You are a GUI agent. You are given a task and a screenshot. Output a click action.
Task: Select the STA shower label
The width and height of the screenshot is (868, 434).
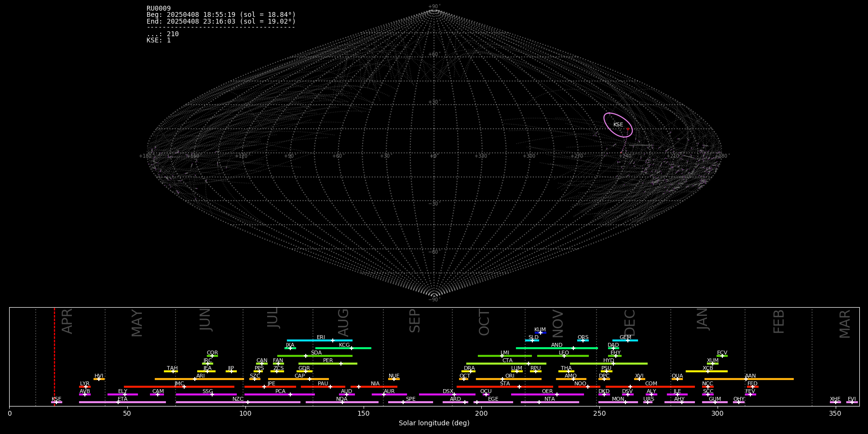[x=505, y=384]
